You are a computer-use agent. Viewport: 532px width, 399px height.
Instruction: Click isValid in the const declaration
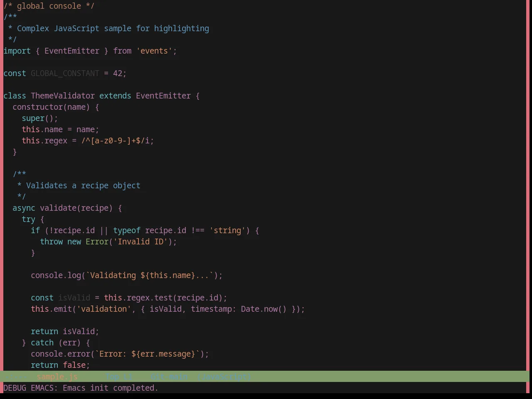[x=74, y=298]
